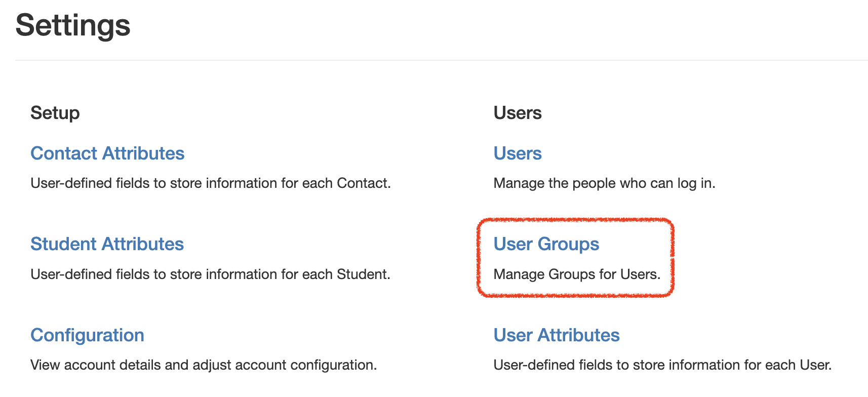This screenshot has width=868, height=397.
Task: Click the black Users section heading
Action: [x=518, y=113]
